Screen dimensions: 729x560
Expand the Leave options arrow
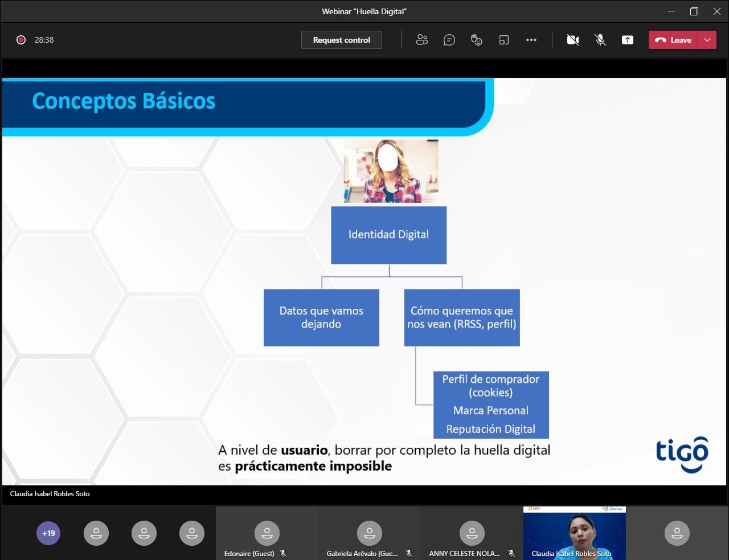pyautogui.click(x=707, y=40)
